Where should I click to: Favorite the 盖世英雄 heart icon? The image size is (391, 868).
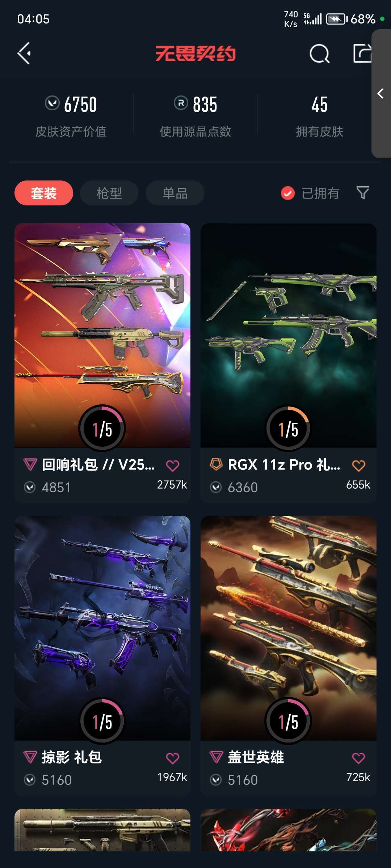pyautogui.click(x=358, y=758)
